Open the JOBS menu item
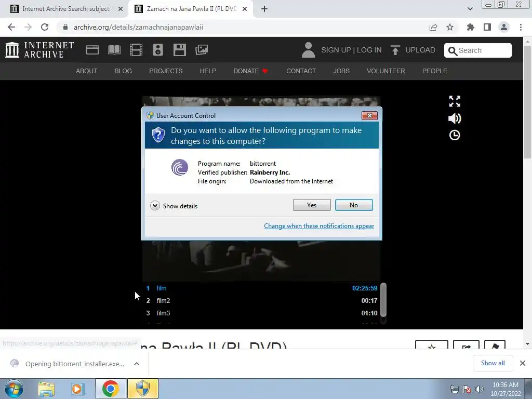Image resolution: width=532 pixels, height=399 pixels. (341, 71)
